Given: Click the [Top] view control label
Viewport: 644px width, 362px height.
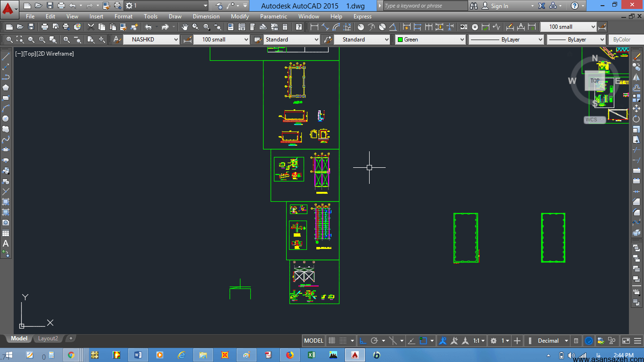Looking at the screenshot, I should (29, 54).
